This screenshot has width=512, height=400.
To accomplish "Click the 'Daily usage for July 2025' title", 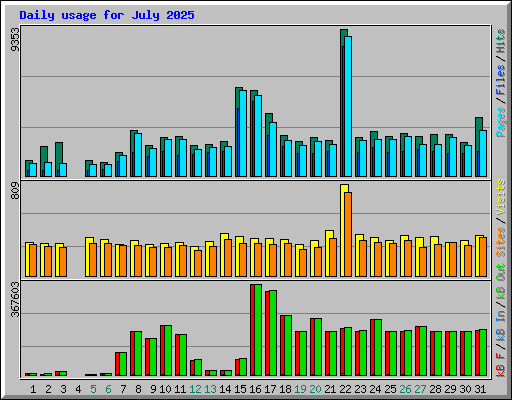I will (x=107, y=15).
